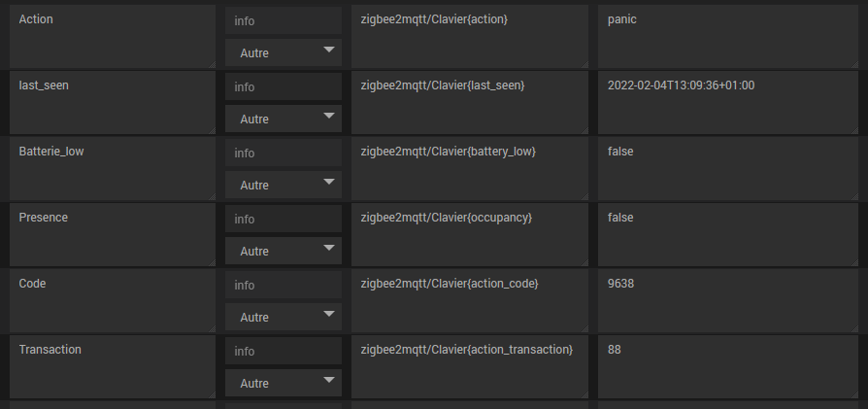Click the Action name field
This screenshot has height=409, width=868.
112,36
